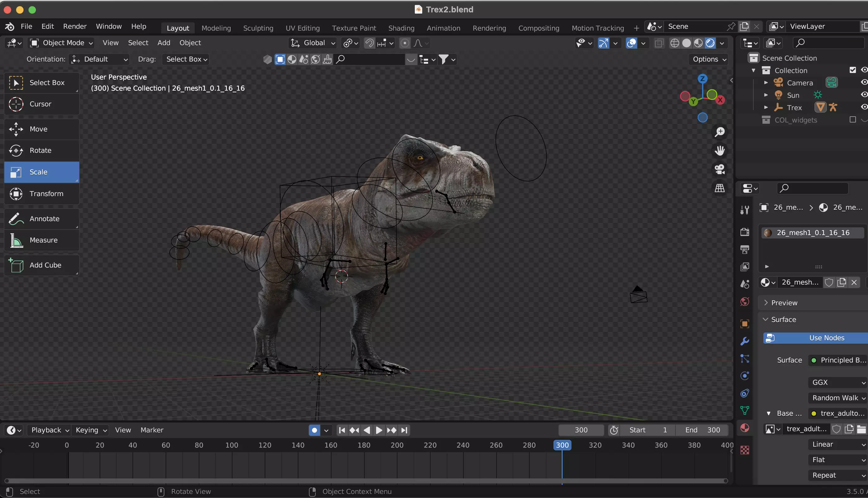The height and width of the screenshot is (498, 868).
Task: Pick the Measure tool
Action: (41, 240)
